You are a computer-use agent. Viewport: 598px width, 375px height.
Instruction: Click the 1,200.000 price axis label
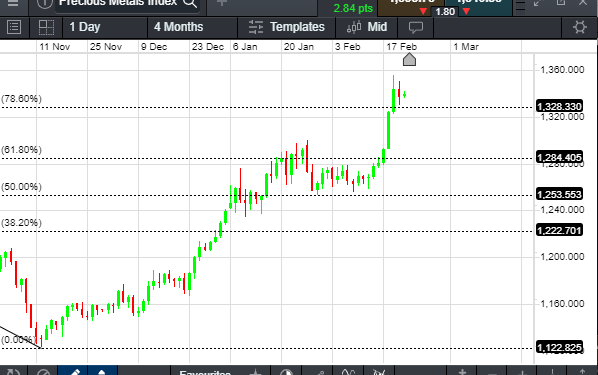(x=562, y=257)
